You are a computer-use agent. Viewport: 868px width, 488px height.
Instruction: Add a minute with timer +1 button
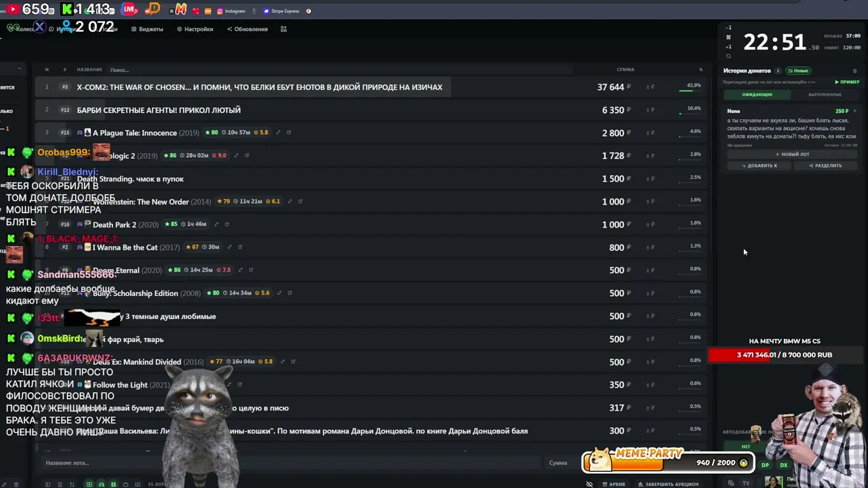[x=729, y=47]
